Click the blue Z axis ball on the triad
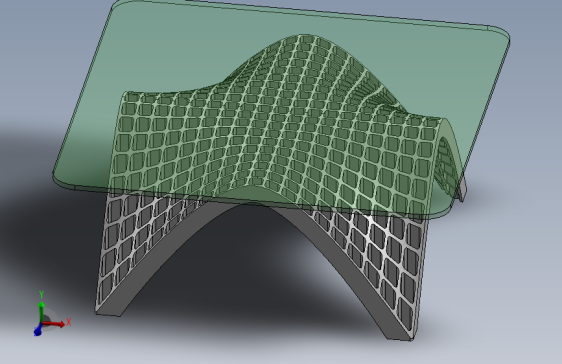This screenshot has height=364, width=562. (38, 332)
